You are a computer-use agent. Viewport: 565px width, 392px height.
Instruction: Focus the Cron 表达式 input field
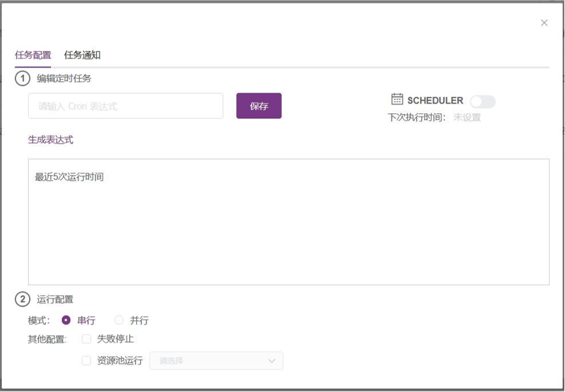pos(125,106)
